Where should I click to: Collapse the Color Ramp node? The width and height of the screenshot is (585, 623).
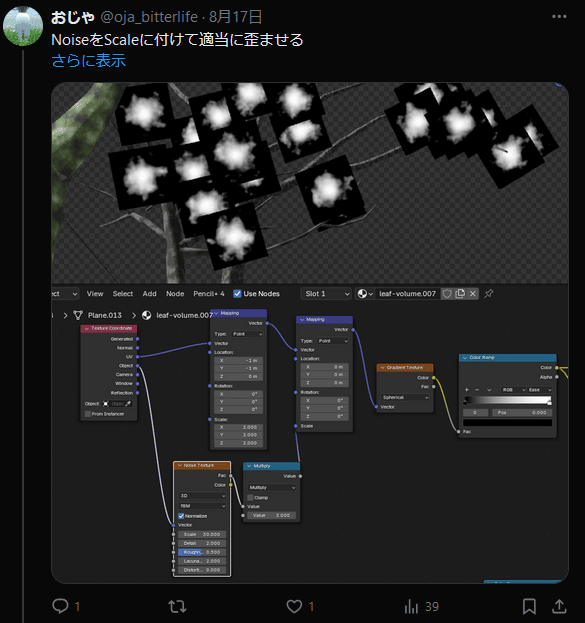pos(465,358)
